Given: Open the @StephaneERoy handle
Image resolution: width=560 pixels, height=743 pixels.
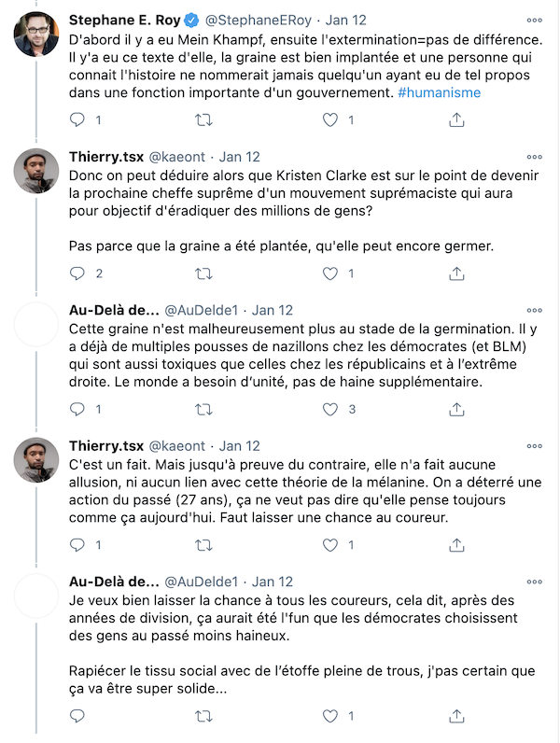Looking at the screenshot, I should pos(259,21).
